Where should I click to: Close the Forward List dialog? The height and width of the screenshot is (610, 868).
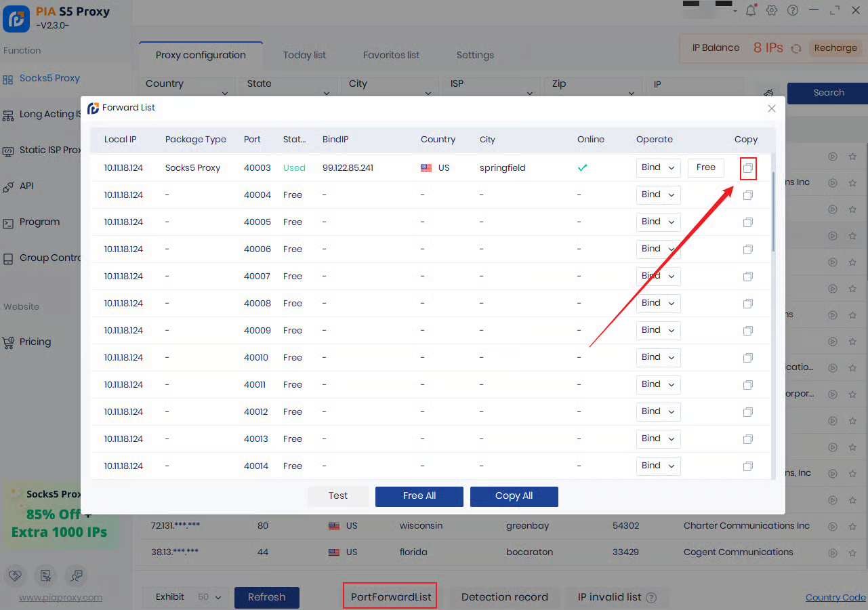tap(771, 108)
